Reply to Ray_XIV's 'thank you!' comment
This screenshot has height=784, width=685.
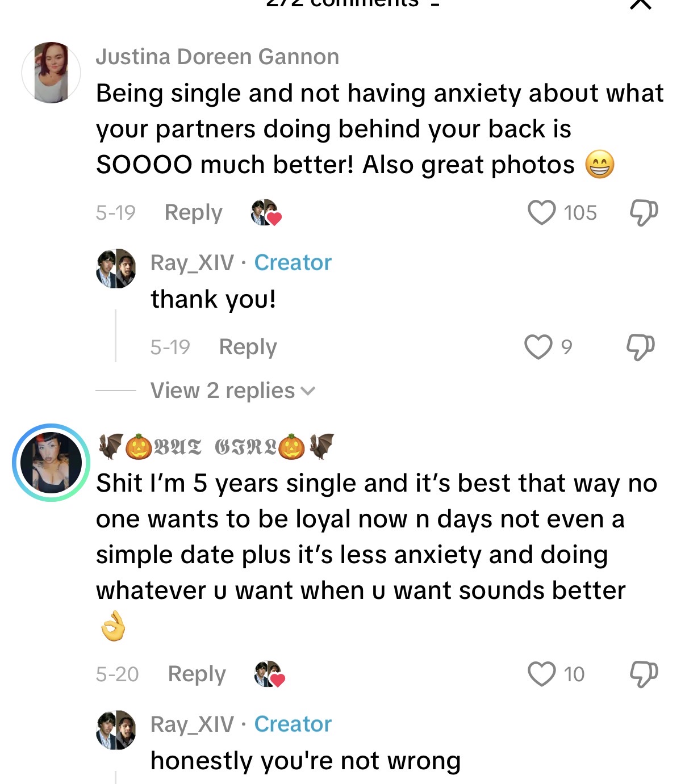pos(248,347)
